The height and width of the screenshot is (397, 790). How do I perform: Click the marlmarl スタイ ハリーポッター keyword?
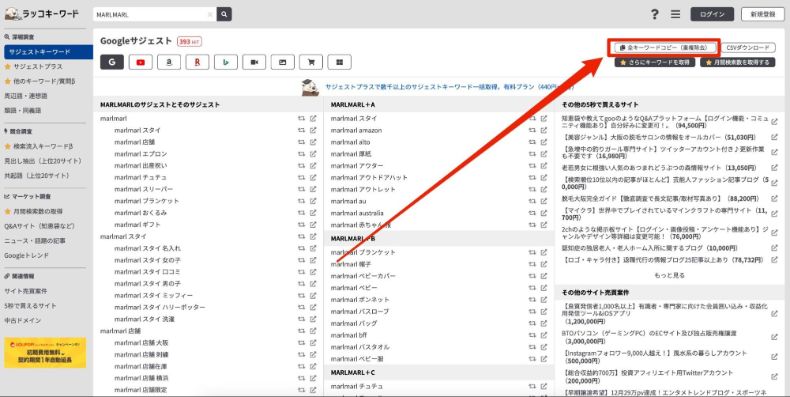(x=160, y=307)
